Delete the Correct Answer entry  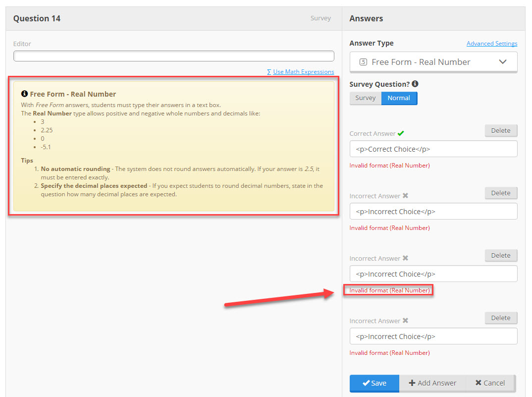(501, 130)
